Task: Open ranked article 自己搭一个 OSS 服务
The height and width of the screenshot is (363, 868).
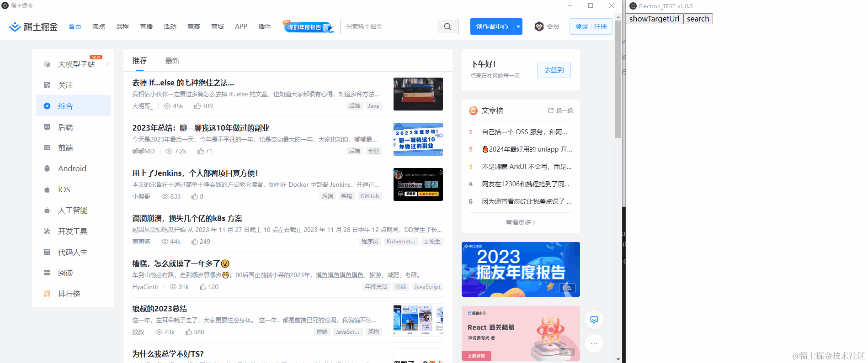Action: point(525,132)
